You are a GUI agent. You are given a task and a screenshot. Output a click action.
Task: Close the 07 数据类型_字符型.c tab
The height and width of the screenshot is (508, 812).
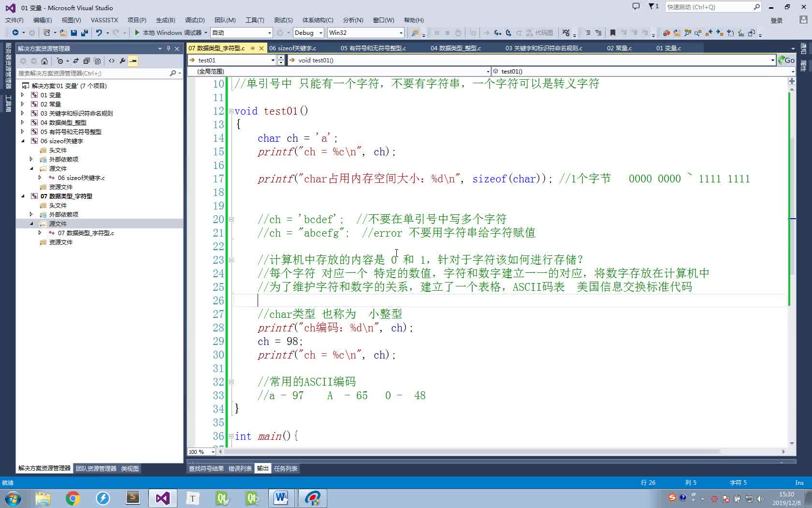click(x=261, y=48)
